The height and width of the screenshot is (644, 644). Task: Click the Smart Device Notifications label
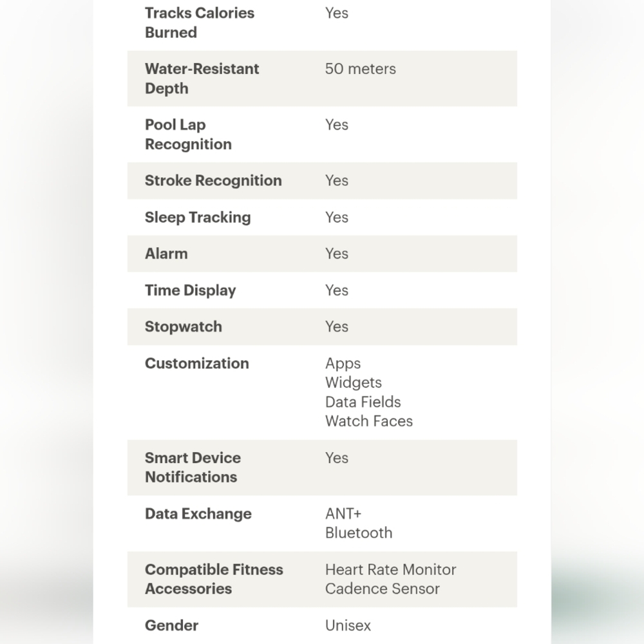193,468
